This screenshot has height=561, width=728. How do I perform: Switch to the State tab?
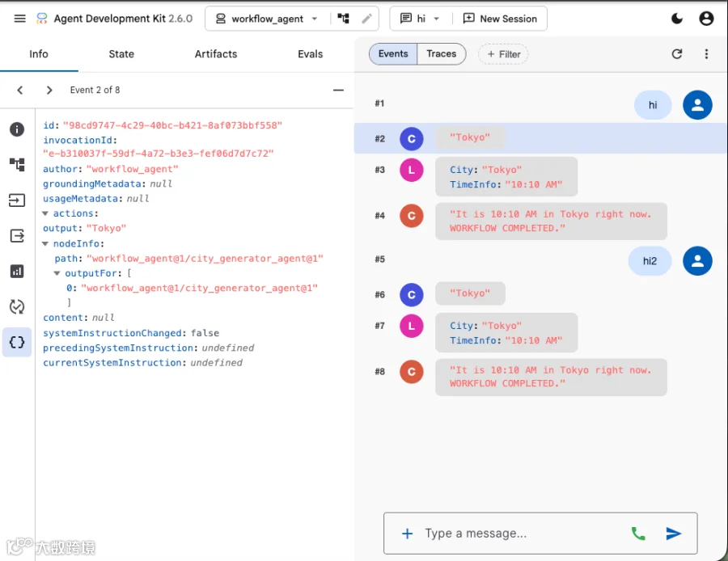(x=121, y=54)
